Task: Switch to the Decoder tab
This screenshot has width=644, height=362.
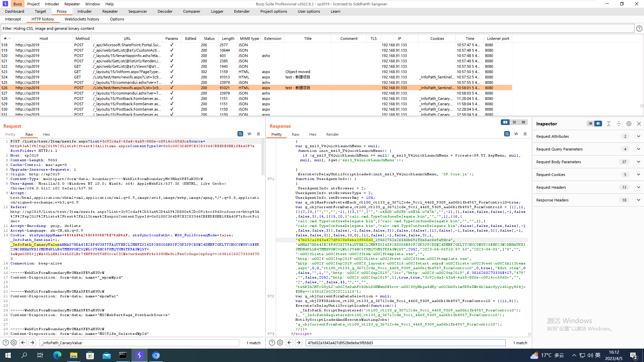Action: coord(165,11)
